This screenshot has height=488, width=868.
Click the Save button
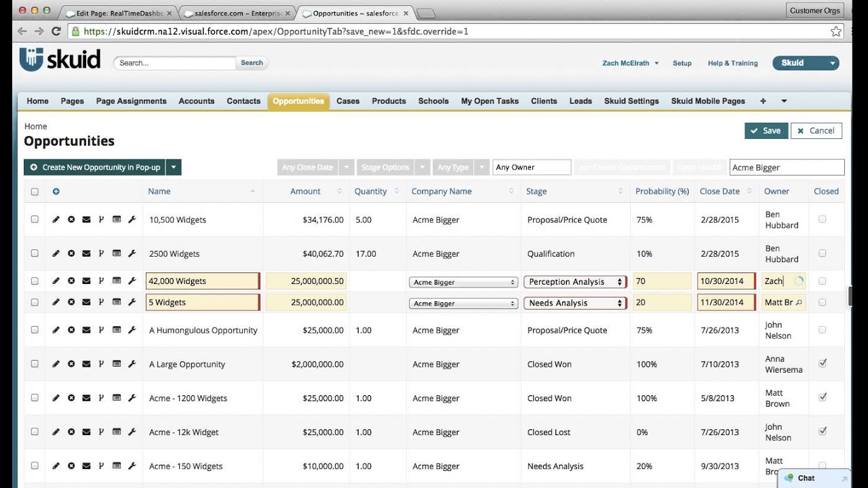pyautogui.click(x=766, y=131)
